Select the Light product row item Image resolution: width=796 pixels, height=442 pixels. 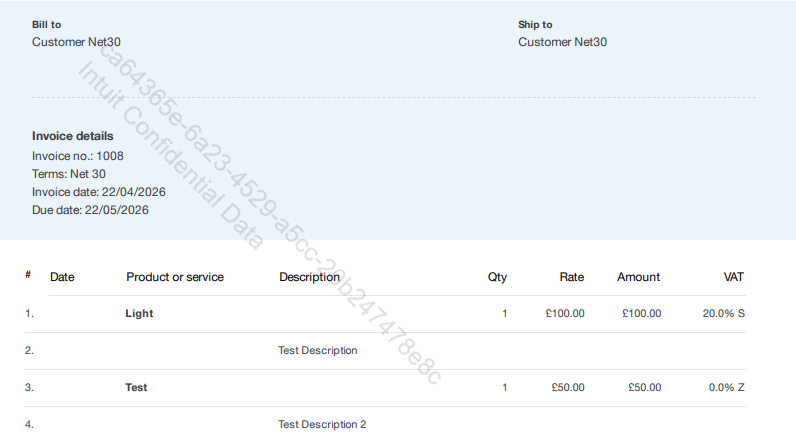[139, 314]
